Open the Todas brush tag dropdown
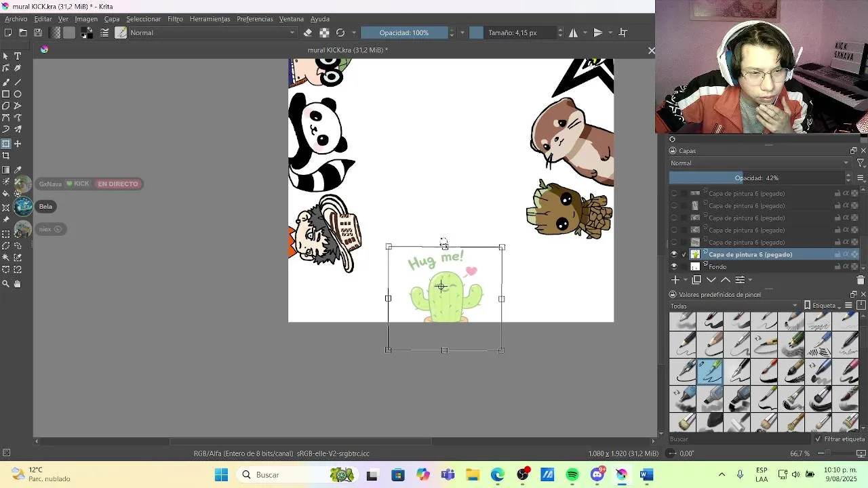Viewport: 868px width, 488px height. (x=734, y=306)
